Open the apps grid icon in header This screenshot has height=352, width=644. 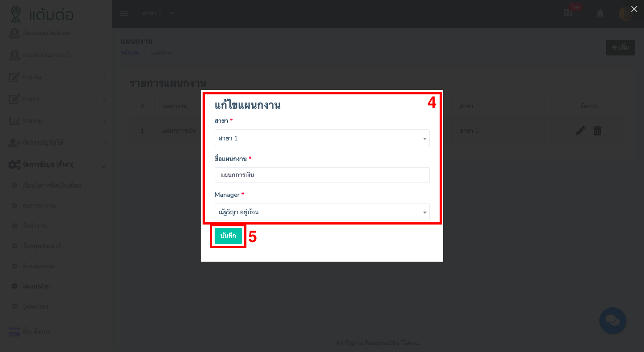click(x=568, y=13)
